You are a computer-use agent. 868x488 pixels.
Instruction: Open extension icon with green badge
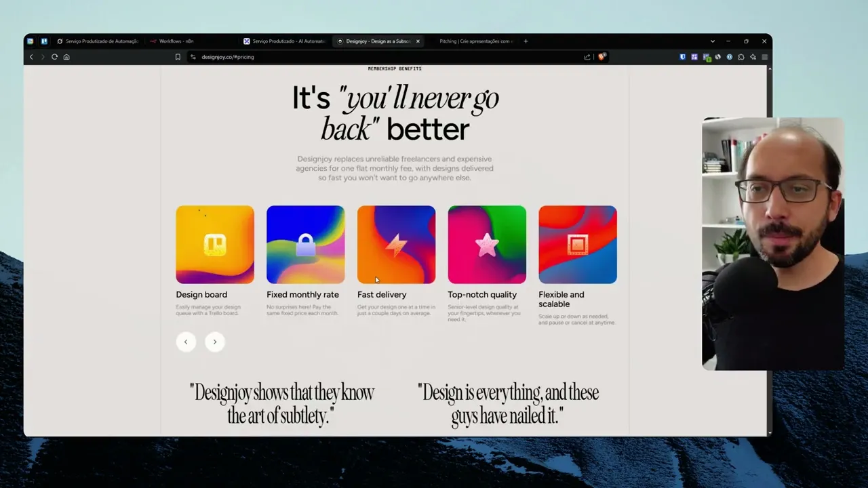click(x=707, y=58)
